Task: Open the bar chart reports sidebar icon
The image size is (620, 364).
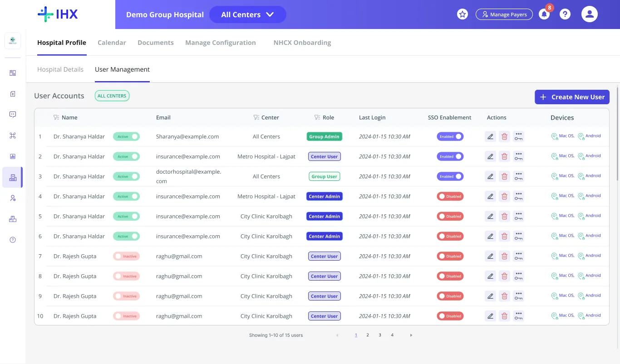Action: [x=13, y=156]
